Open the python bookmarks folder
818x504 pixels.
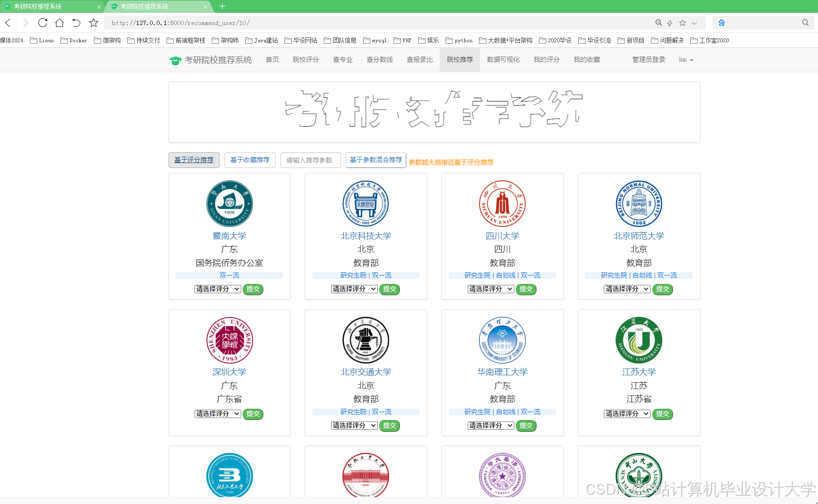459,40
